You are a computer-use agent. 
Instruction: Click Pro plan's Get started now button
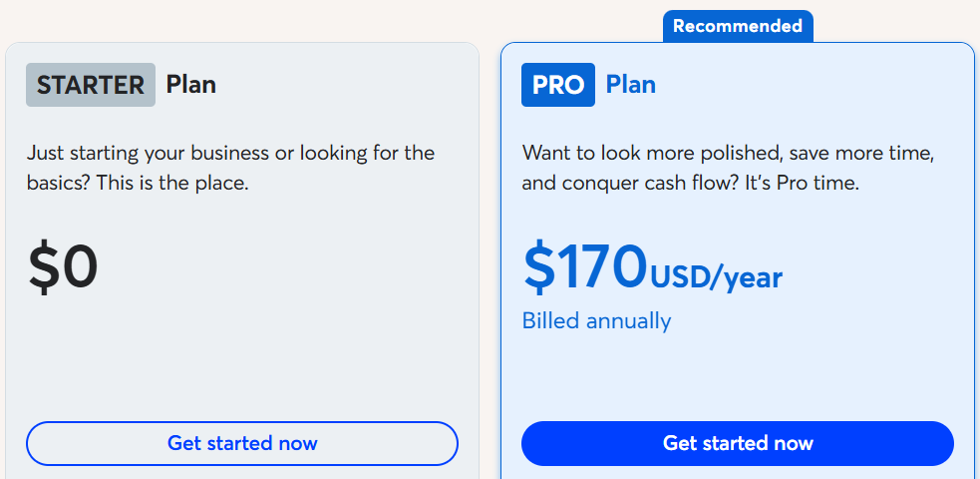738,443
